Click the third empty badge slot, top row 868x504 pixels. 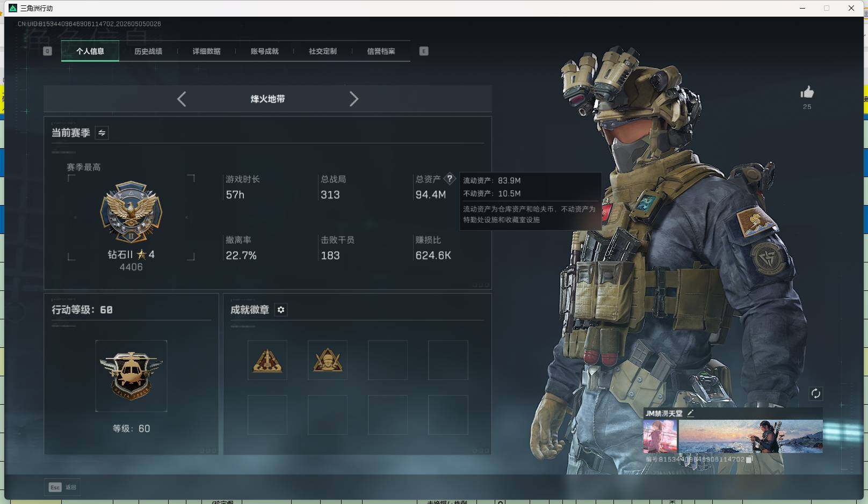coord(388,360)
